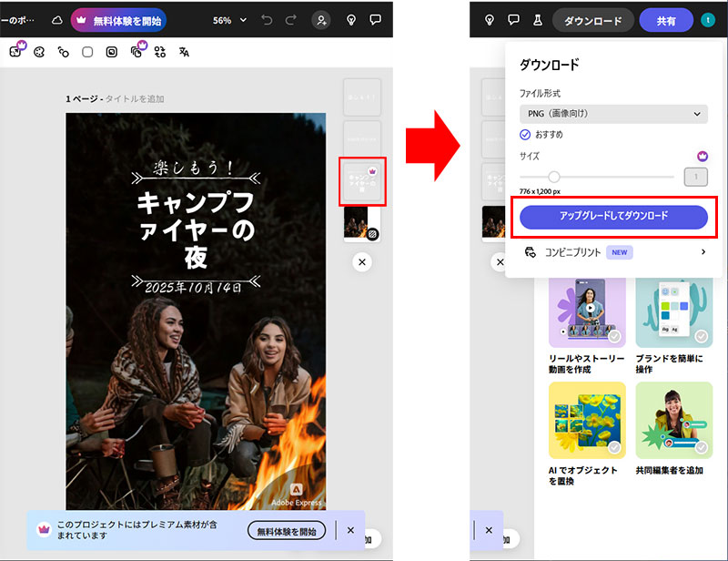728x561 pixels.
Task: Expand the PNG（画像向け）file format dropdown
Action: click(x=613, y=114)
